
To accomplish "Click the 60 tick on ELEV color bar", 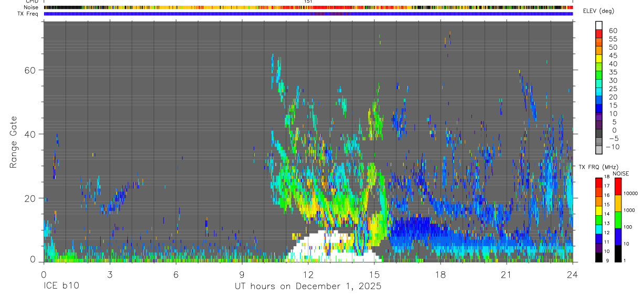I will tap(613, 31).
